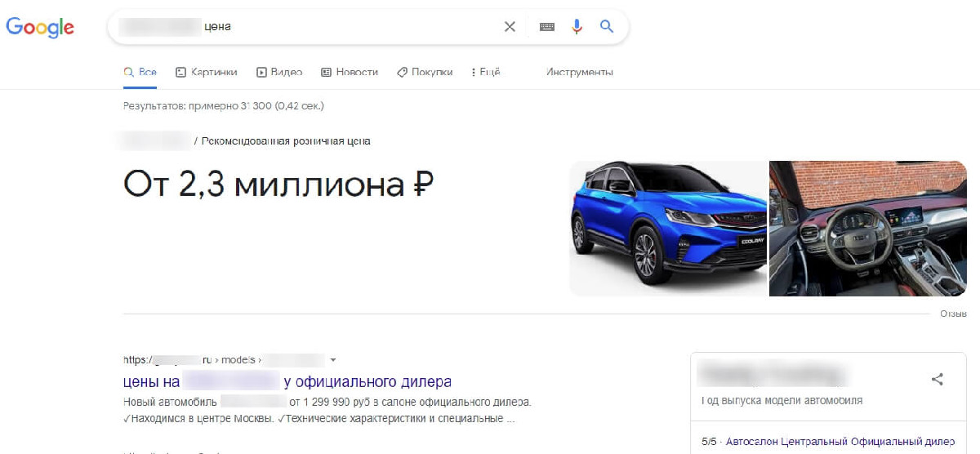Open the official dealer prices link
The height and width of the screenshot is (454, 980).
pos(287,382)
